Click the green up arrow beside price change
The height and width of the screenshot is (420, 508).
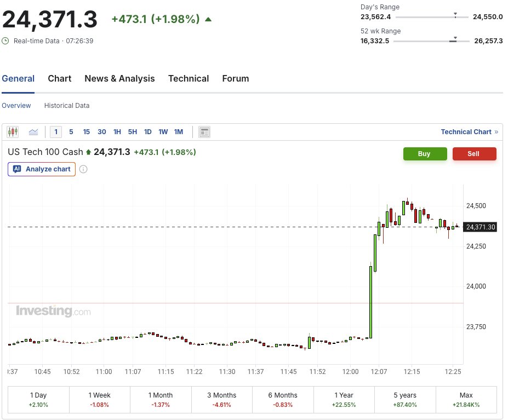208,19
